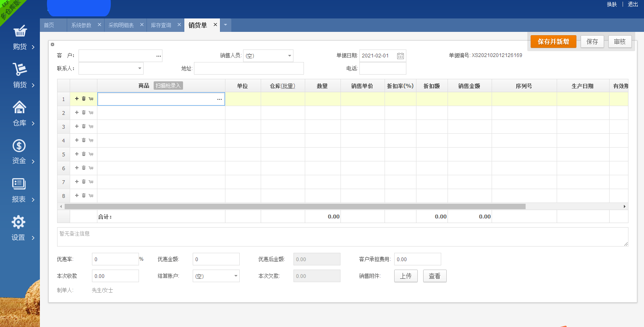Open the calendar picker for 单据日期
The width and height of the screenshot is (644, 327).
point(400,55)
